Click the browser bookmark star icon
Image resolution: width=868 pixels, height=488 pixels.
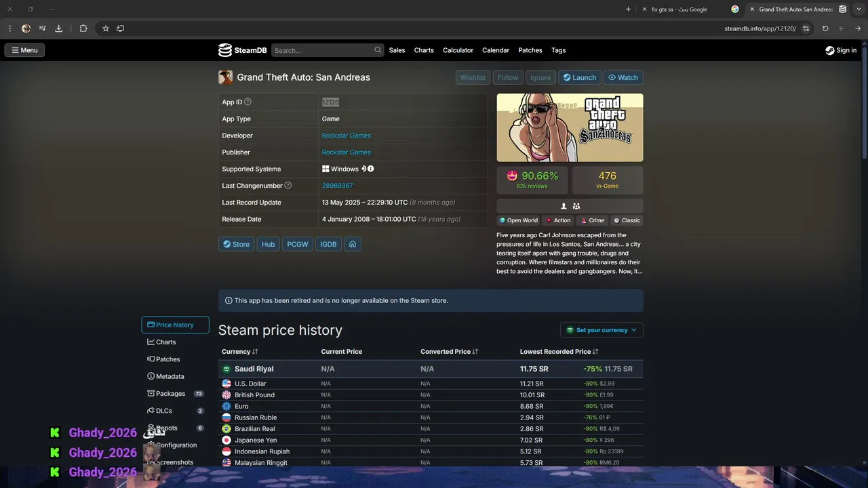point(106,28)
